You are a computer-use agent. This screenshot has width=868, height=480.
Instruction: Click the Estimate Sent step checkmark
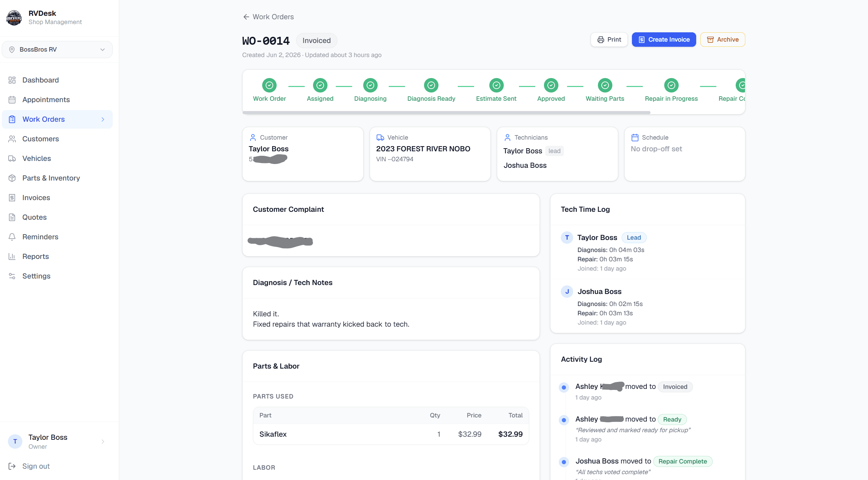pyautogui.click(x=497, y=85)
